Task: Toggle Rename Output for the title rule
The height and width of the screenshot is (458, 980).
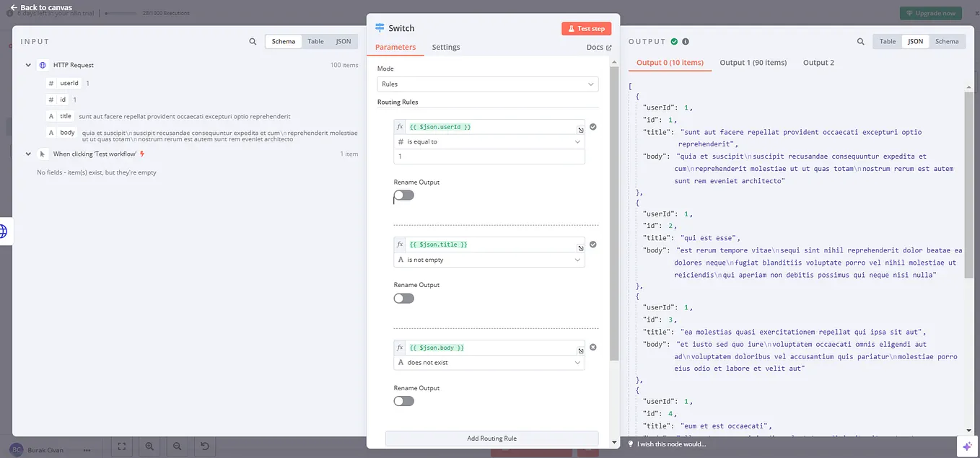Action: (404, 299)
